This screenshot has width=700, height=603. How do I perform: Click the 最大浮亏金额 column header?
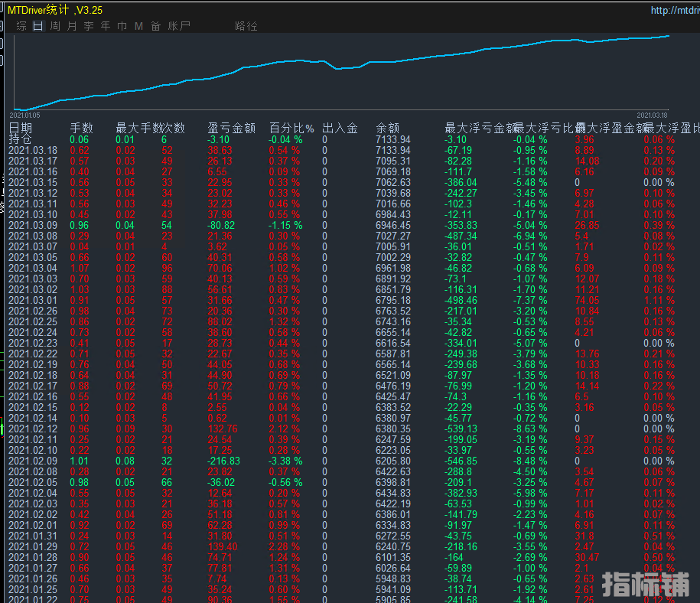[x=480, y=129]
